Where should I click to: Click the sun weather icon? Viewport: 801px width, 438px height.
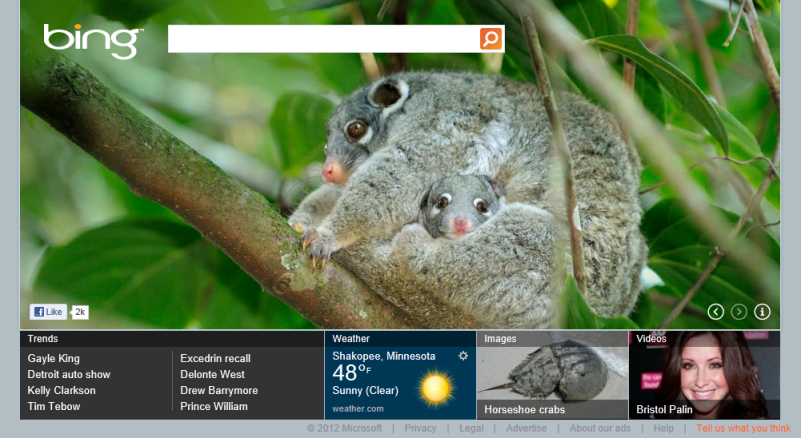pyautogui.click(x=436, y=388)
